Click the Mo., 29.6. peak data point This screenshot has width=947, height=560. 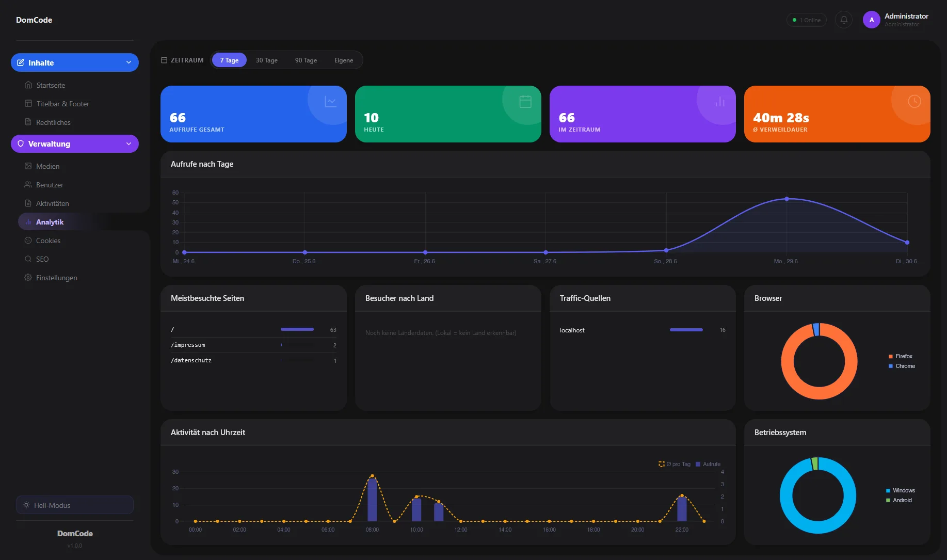coord(787,199)
